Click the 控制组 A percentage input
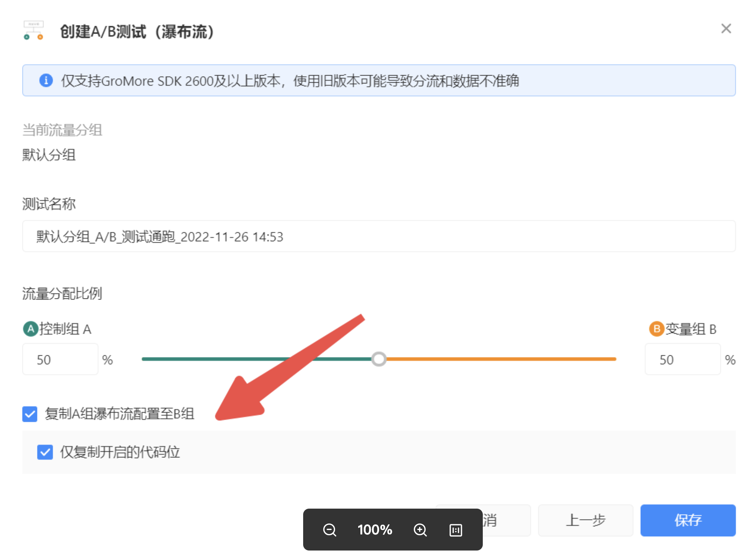 tap(60, 359)
